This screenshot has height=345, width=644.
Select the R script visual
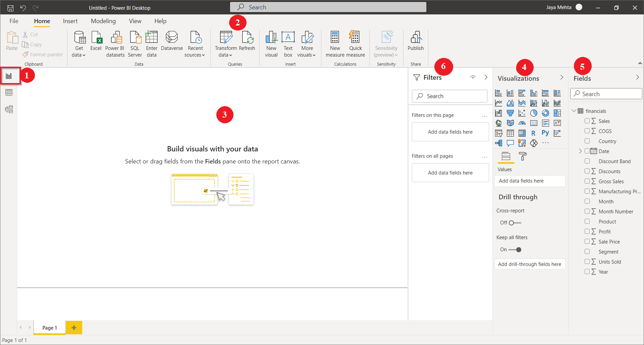point(534,133)
